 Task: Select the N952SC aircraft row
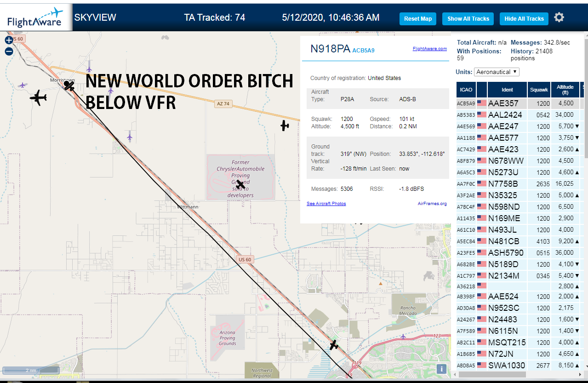click(520, 308)
